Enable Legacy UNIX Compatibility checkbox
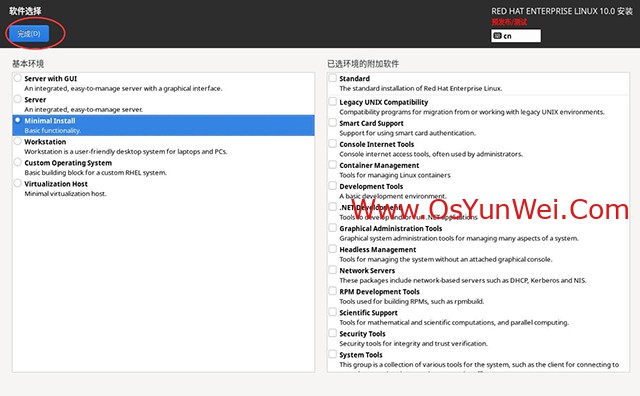Viewport: 640px width, 396px height. (333, 101)
